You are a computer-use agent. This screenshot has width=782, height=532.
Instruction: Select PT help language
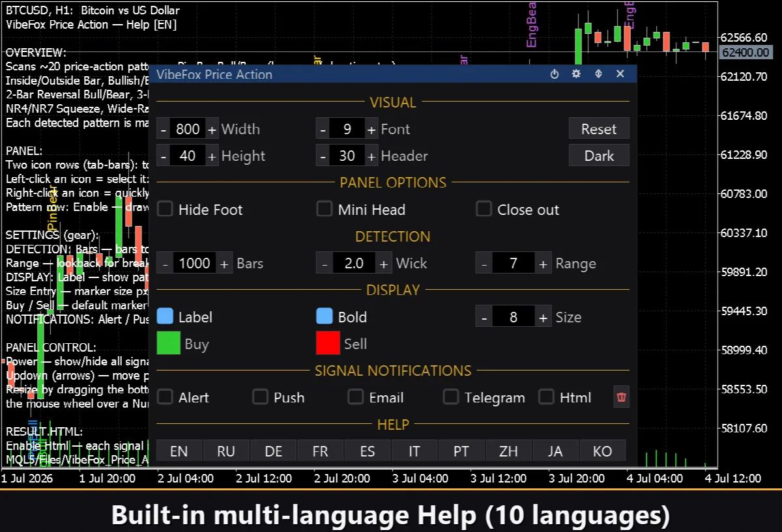461,451
